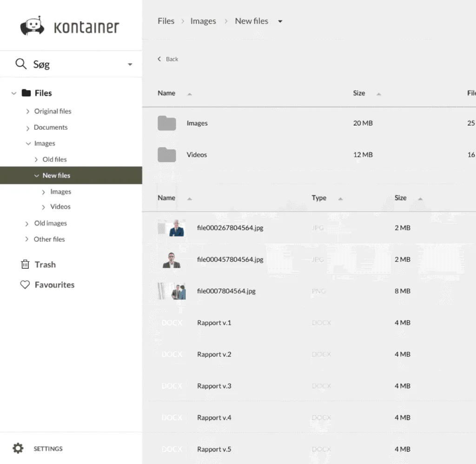This screenshot has width=476, height=464.
Task: Click the Images folder icon in list
Action: click(167, 123)
